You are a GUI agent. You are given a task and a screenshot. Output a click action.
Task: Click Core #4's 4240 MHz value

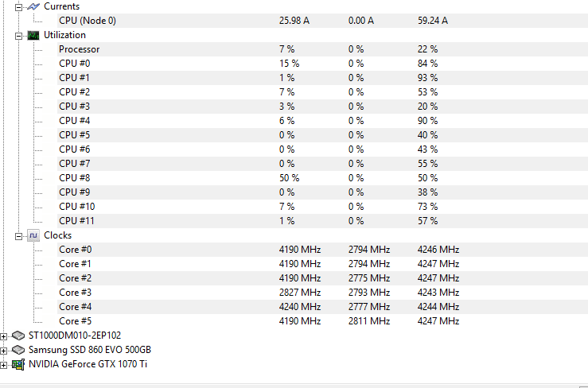300,307
